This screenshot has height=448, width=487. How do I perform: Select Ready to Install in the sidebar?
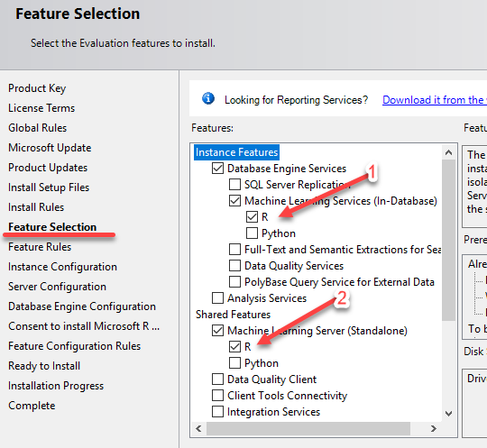[x=44, y=366]
